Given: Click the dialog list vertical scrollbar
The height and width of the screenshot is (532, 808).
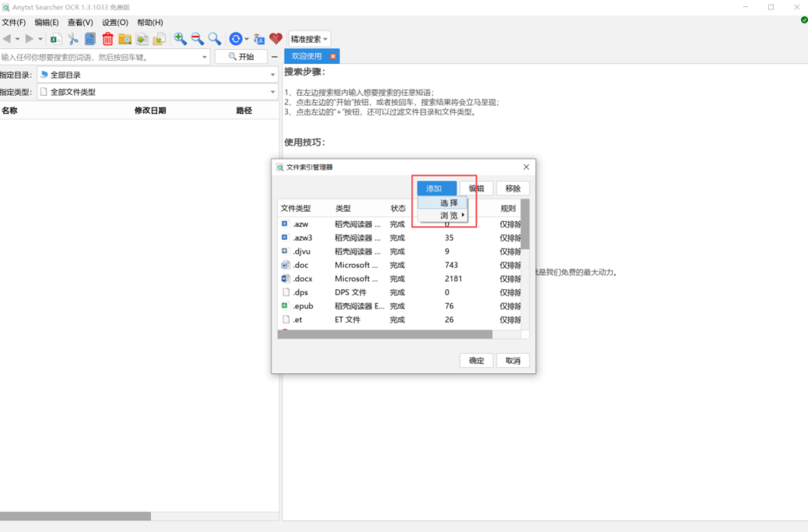Looking at the screenshot, I should [x=525, y=224].
